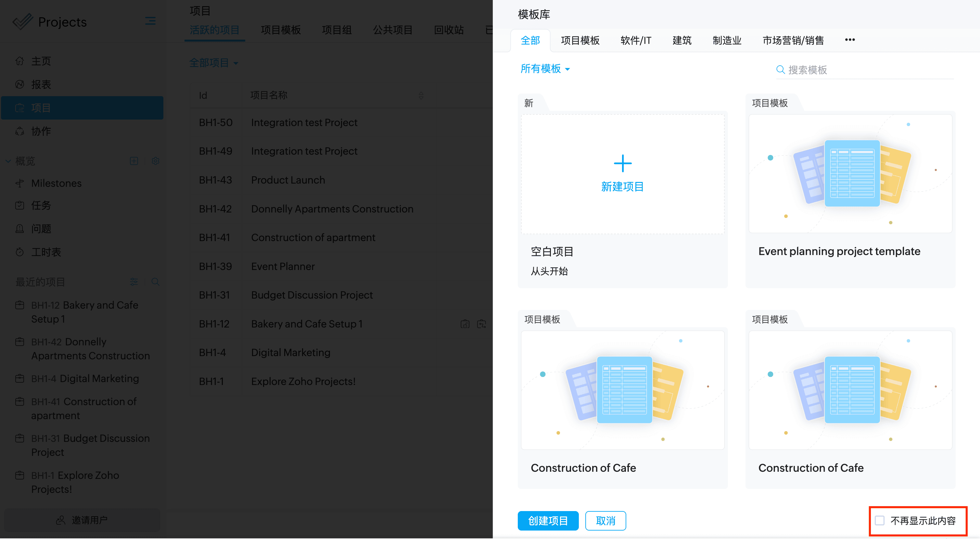
Task: Collapse the 概览 section chevron
Action: [8, 161]
